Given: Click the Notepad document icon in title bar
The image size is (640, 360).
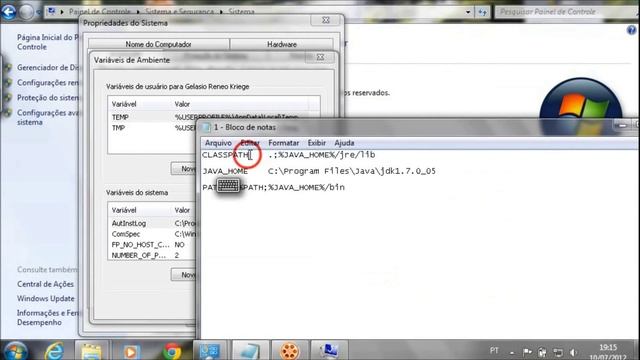Looking at the screenshot, I should (x=207, y=127).
